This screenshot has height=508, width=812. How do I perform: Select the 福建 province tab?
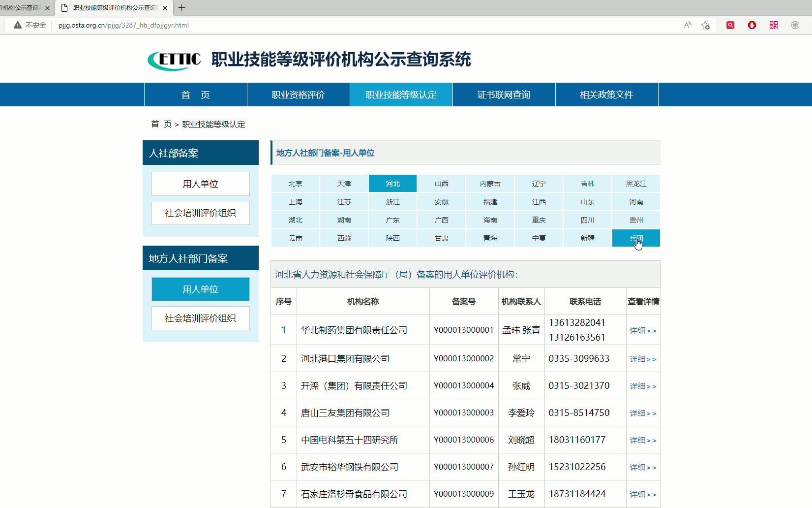coord(490,202)
